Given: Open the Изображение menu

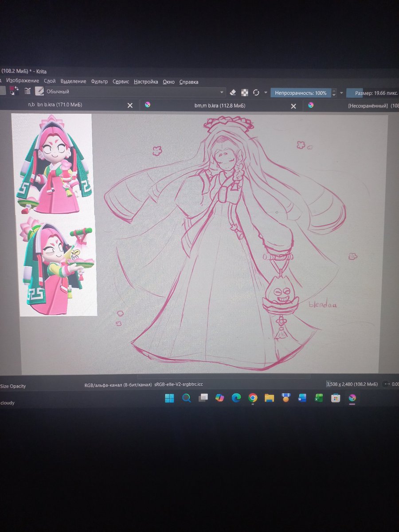Looking at the screenshot, I should pyautogui.click(x=23, y=81).
